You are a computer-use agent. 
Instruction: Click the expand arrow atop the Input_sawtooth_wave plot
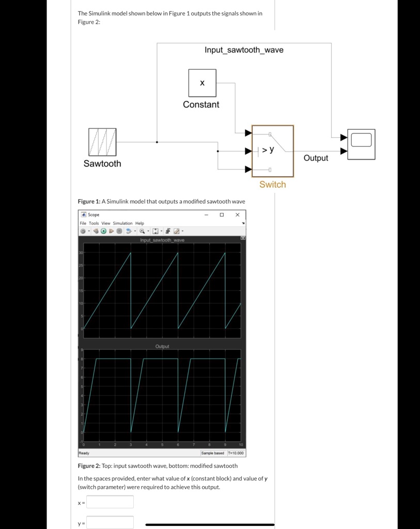coord(243,238)
